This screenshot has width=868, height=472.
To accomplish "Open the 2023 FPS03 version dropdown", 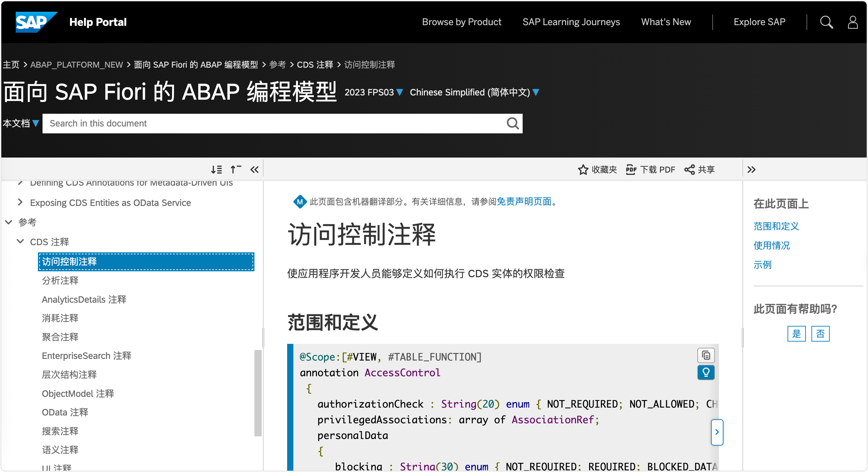I will (x=373, y=93).
